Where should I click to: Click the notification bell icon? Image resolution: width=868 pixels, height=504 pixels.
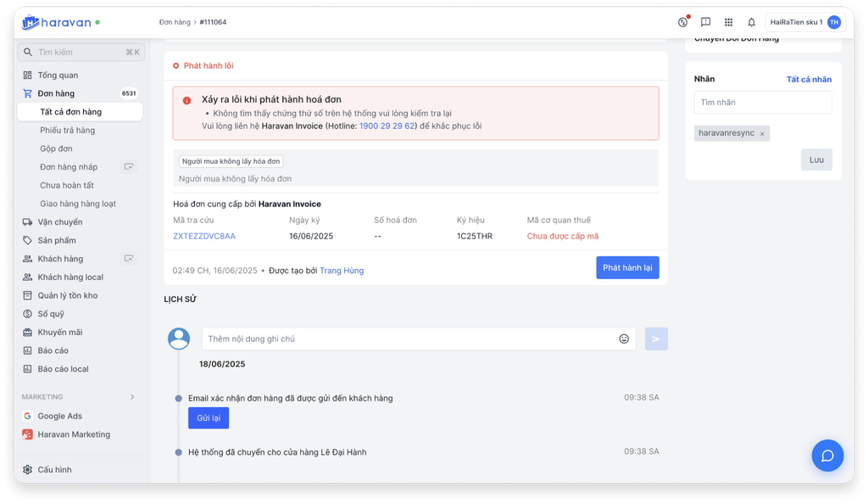tap(751, 22)
